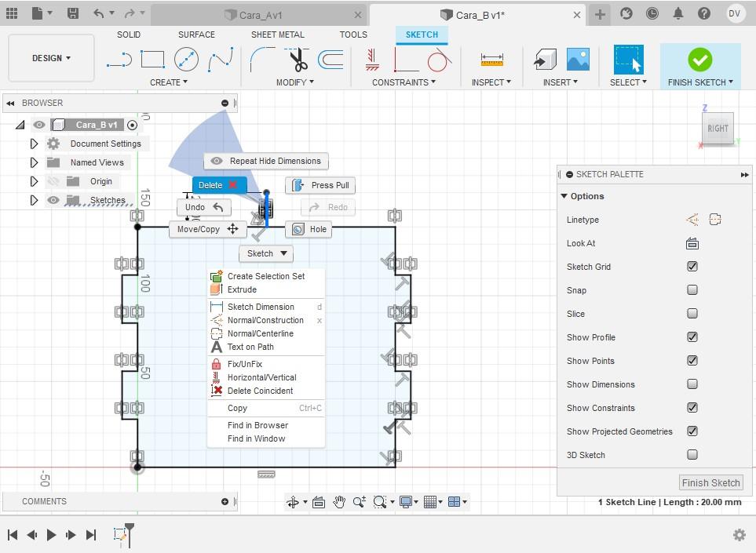The image size is (756, 553).
Task: Open the CREATE dropdown menu
Action: click(169, 82)
